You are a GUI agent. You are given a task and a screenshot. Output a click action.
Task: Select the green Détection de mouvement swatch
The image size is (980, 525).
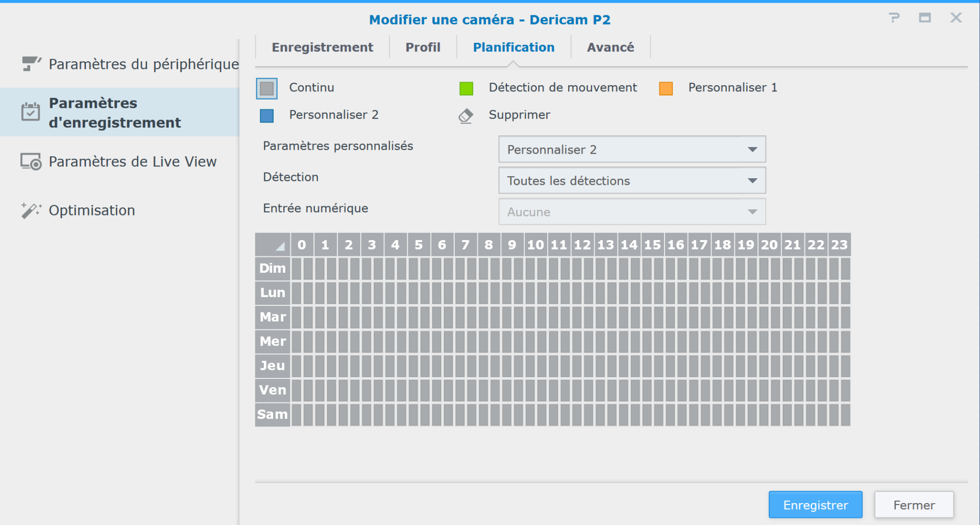(466, 88)
